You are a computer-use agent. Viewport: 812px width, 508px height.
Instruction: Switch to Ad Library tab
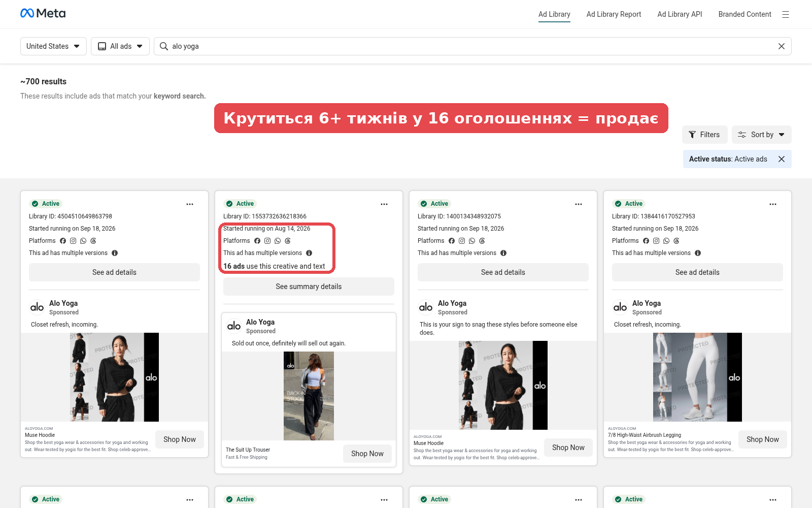point(554,14)
